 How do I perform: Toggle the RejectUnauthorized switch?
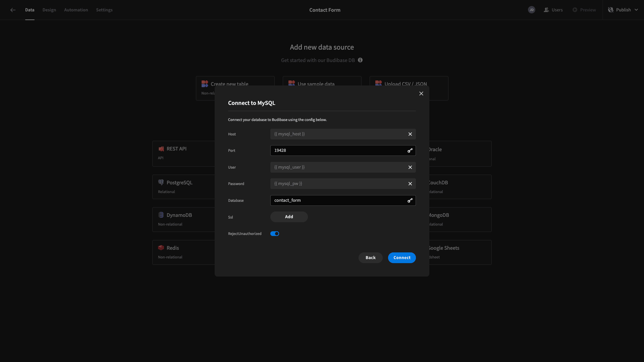click(275, 234)
